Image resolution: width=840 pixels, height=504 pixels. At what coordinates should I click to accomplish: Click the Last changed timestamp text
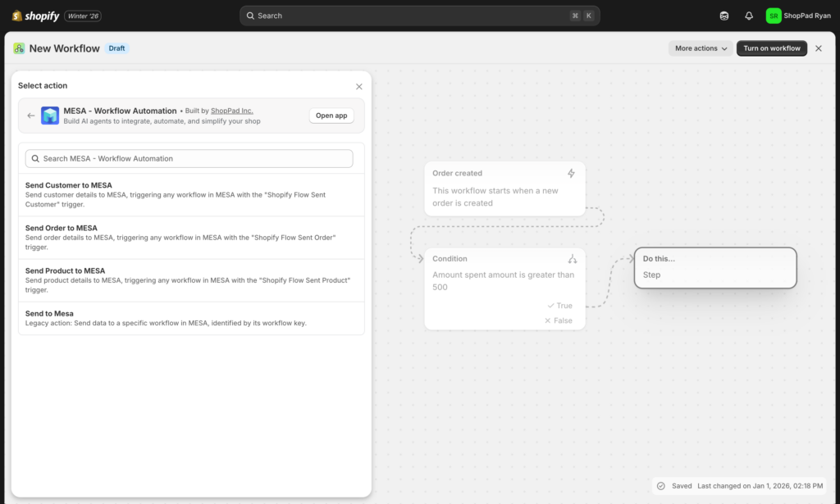760,486
